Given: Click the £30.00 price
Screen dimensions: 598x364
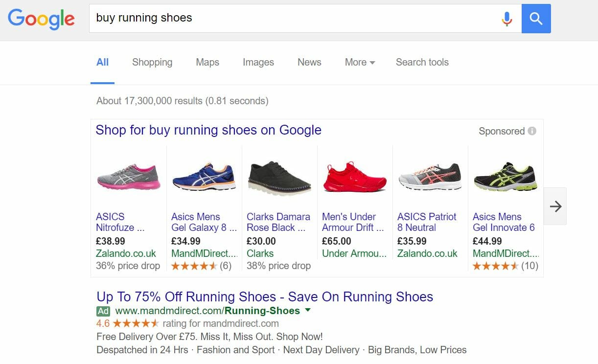Looking at the screenshot, I should [261, 241].
